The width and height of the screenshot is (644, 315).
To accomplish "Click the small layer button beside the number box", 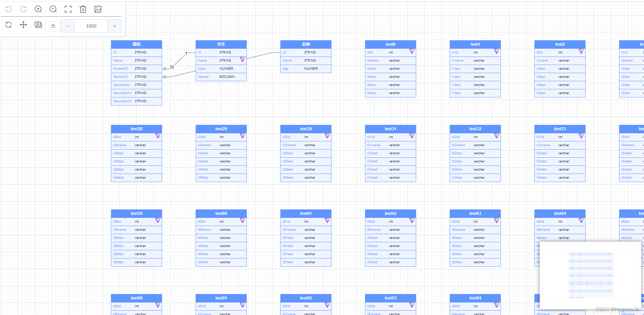I will 53,26.
